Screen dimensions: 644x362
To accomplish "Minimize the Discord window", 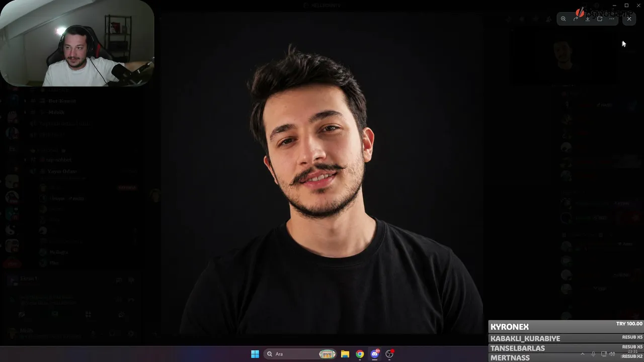I will (614, 5).
